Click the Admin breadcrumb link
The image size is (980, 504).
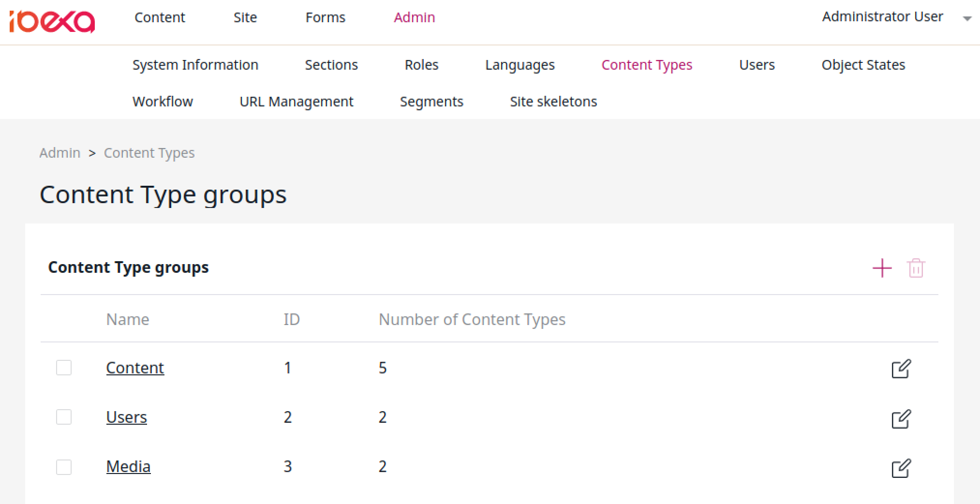point(60,153)
